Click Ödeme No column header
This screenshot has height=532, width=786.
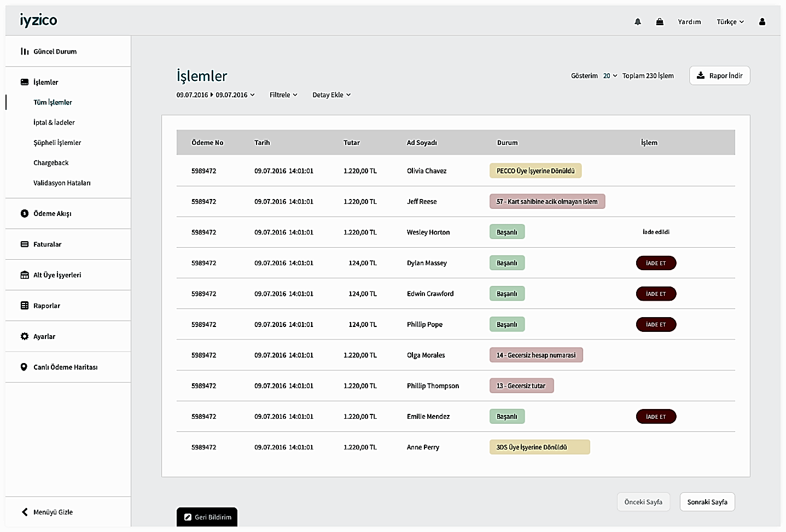[x=207, y=143]
